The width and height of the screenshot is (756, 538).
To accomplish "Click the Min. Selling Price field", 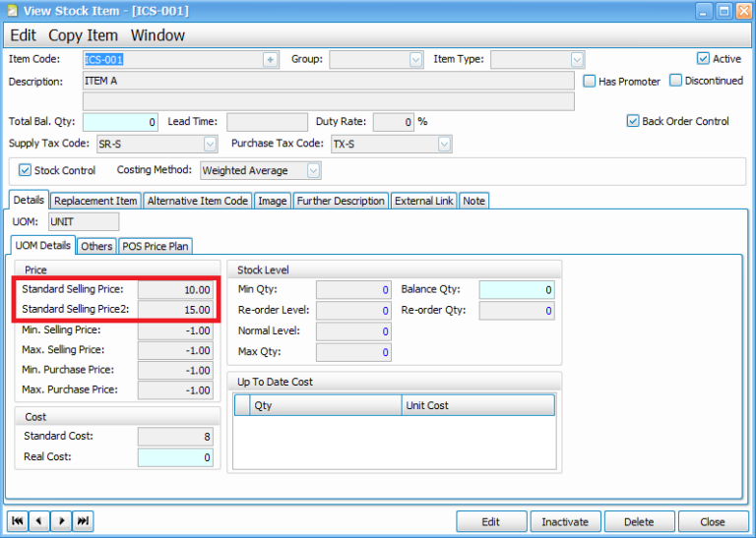I will click(x=176, y=330).
